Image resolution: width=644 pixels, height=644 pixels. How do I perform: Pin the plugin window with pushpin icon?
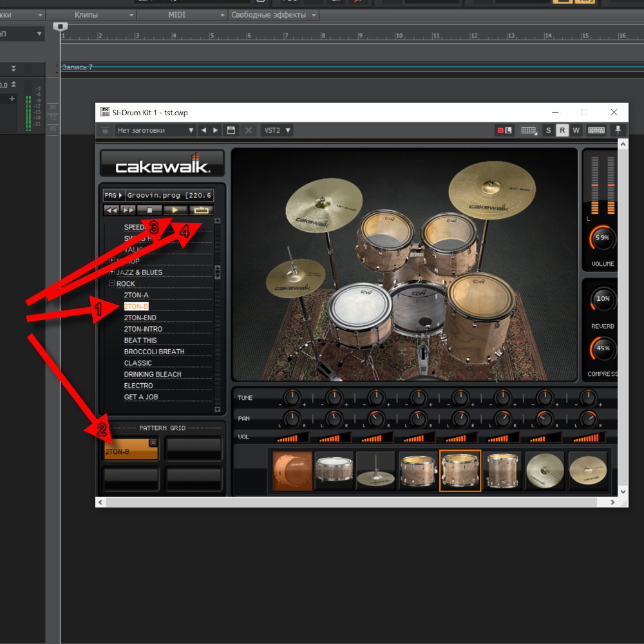(618, 131)
